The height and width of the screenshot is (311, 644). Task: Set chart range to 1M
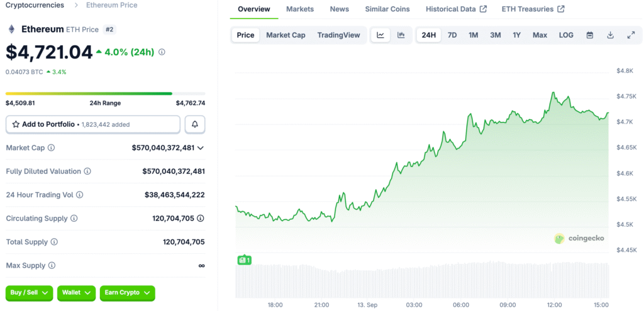[x=474, y=35]
